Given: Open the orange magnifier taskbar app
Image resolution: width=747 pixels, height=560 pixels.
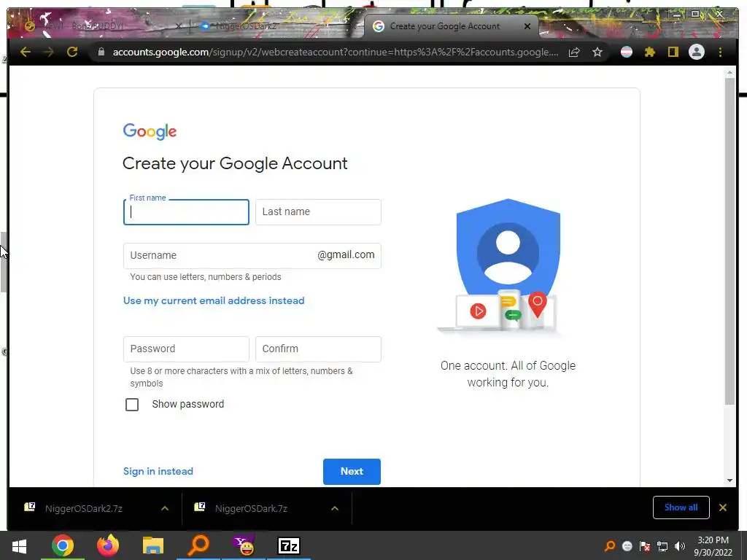Looking at the screenshot, I should 198,545.
